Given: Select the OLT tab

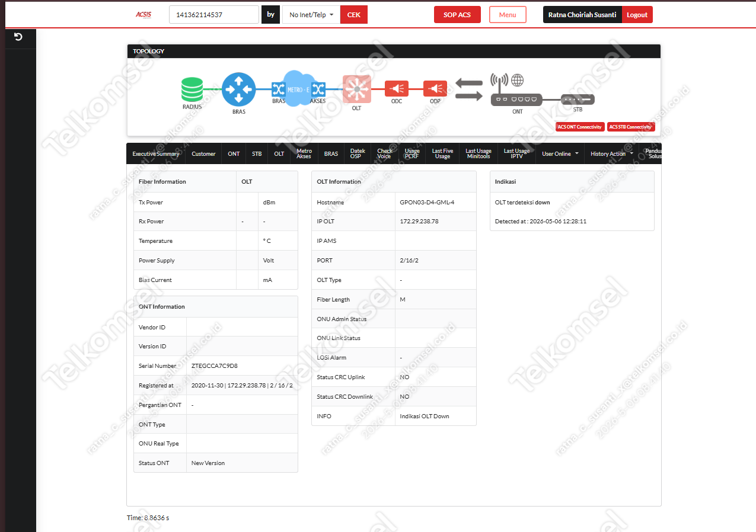Looking at the screenshot, I should point(279,154).
